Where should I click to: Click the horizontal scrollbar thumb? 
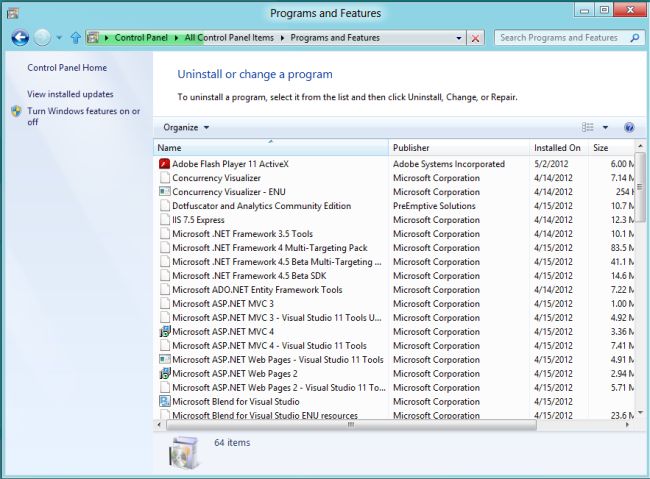[351, 425]
